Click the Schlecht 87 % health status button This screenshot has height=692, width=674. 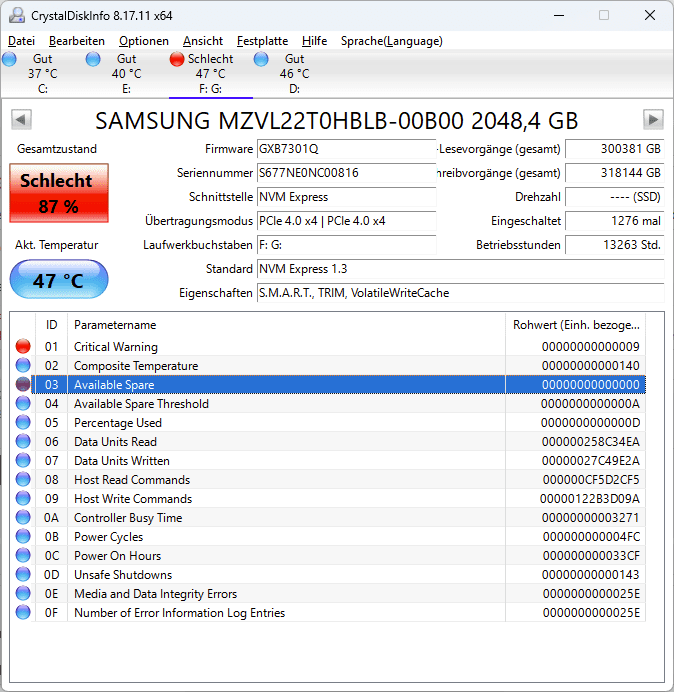pyautogui.click(x=59, y=193)
